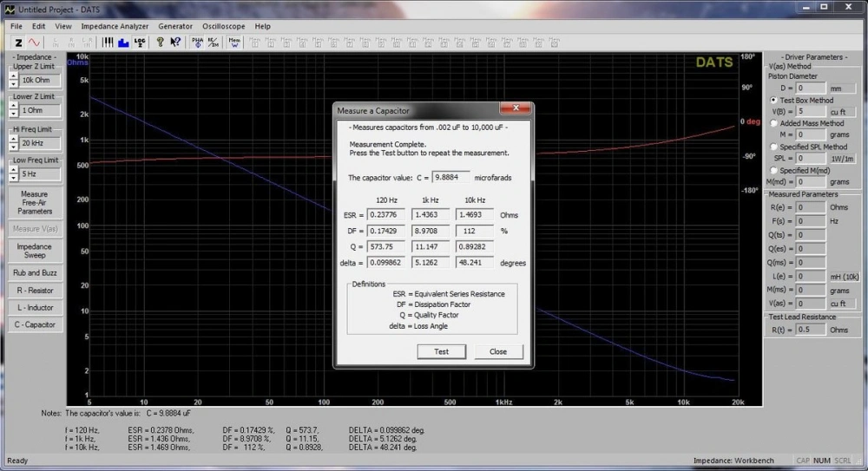Open the context help pointer icon
868x471 pixels.
tap(175, 42)
